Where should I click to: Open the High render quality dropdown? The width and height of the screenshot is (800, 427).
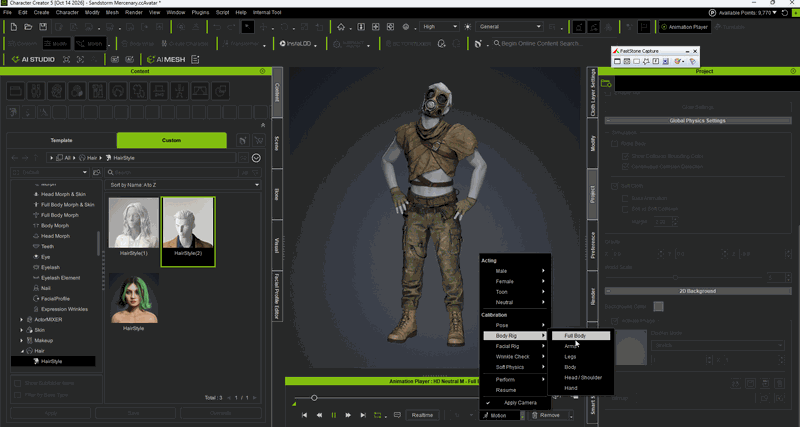tap(440, 27)
